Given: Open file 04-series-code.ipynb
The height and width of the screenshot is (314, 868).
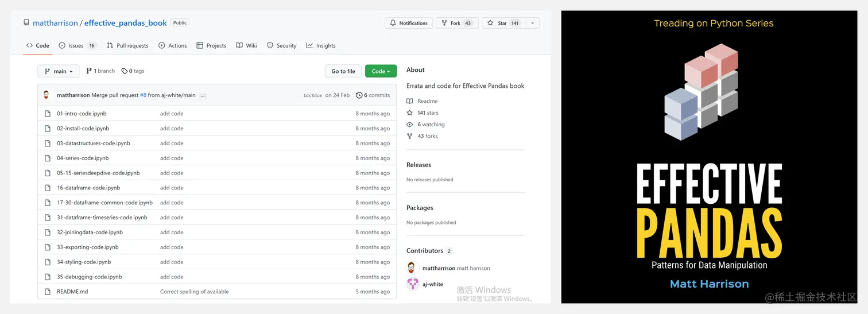Looking at the screenshot, I should (83, 158).
